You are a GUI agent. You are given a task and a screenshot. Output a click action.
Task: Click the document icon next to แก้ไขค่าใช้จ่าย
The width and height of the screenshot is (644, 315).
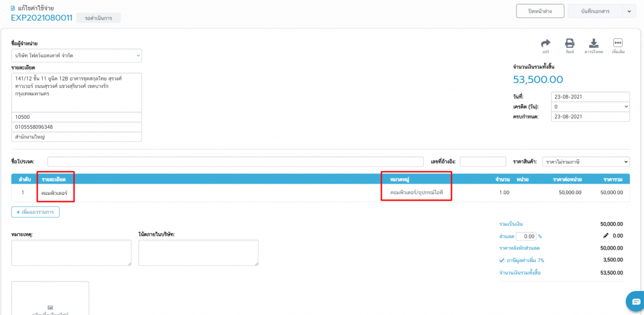click(x=14, y=8)
